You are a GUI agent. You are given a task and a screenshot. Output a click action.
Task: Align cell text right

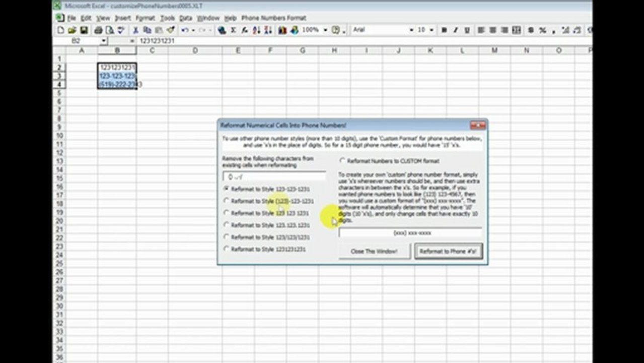505,30
